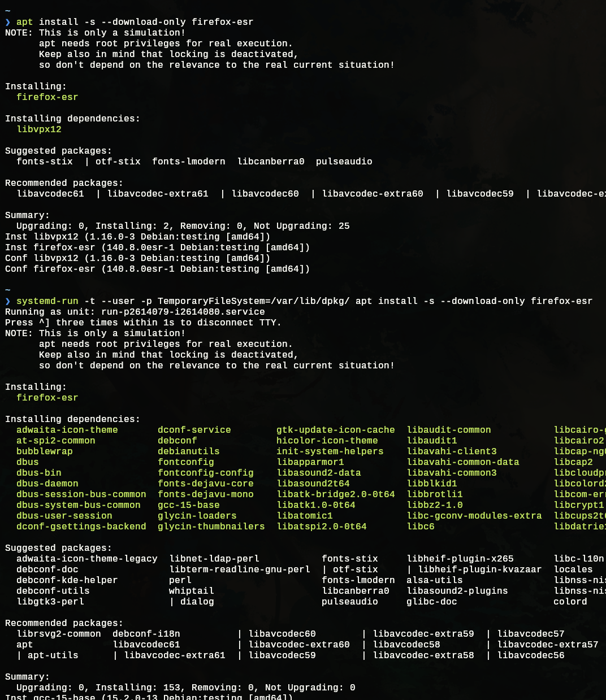The height and width of the screenshot is (700, 606).
Task: Select 'libheif-plugin-kvazaar' suggested package
Action: coord(480,569)
